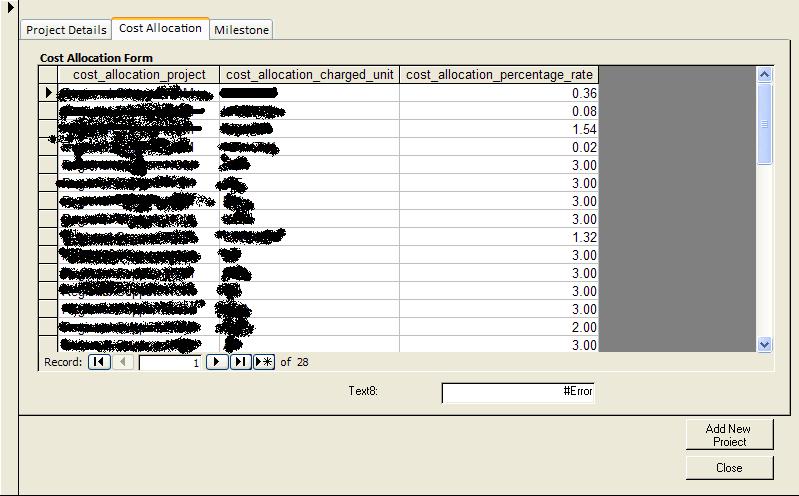The width and height of the screenshot is (799, 496).
Task: Click the Text8 field showing #Error
Action: [518, 392]
